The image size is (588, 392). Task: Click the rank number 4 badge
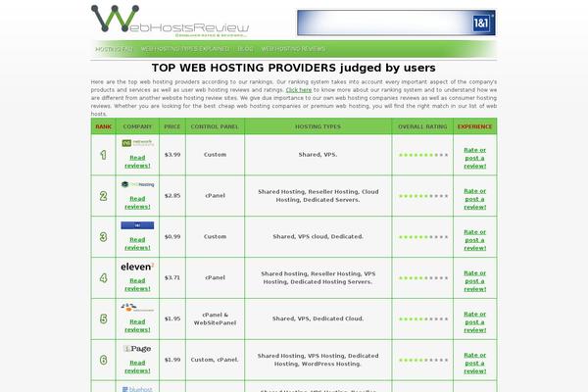[x=103, y=278]
